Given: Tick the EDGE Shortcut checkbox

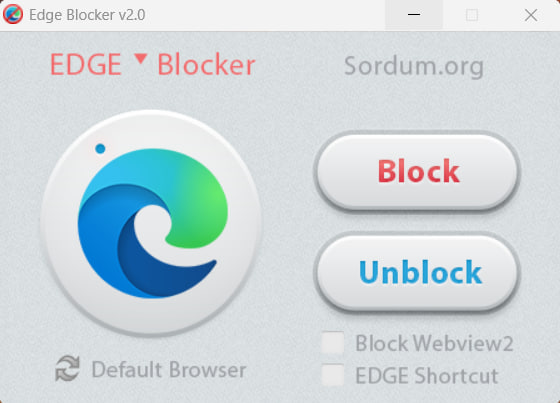Looking at the screenshot, I should click(x=332, y=375).
